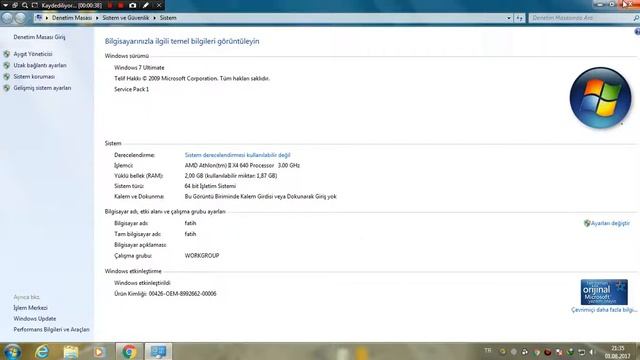Open Performans Bilgileri ve Araçları
Image resolution: width=640 pixels, height=360 pixels.
point(51,329)
